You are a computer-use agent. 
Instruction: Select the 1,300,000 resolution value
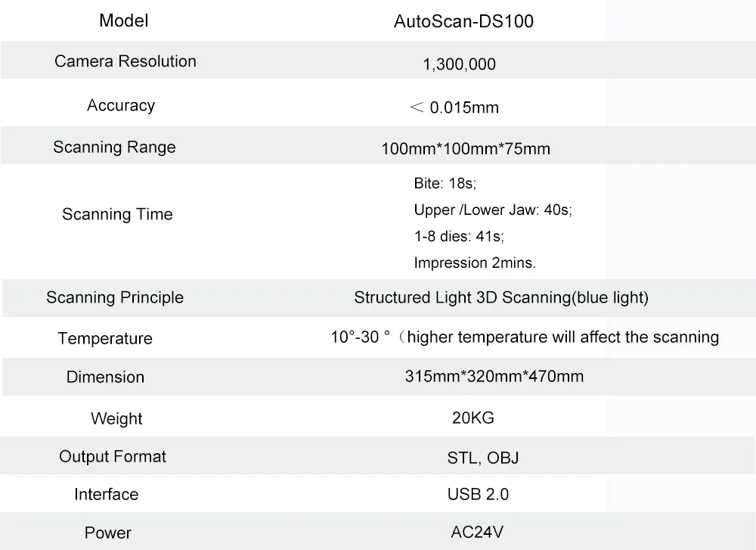coord(459,64)
